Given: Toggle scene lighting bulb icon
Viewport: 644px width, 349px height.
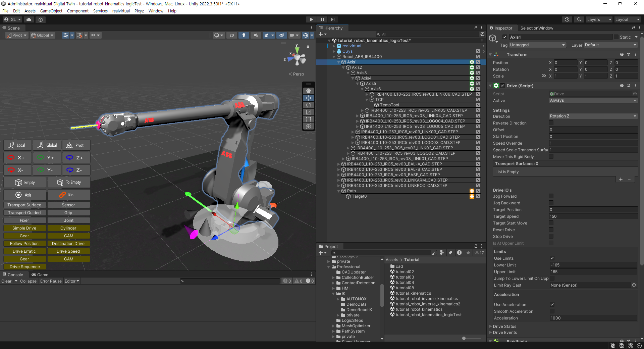Looking at the screenshot, I should click(244, 35).
